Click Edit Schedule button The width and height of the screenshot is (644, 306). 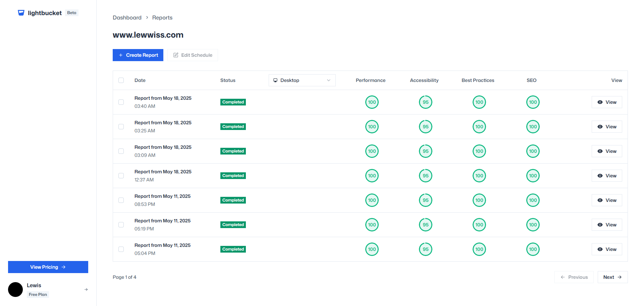tap(193, 55)
